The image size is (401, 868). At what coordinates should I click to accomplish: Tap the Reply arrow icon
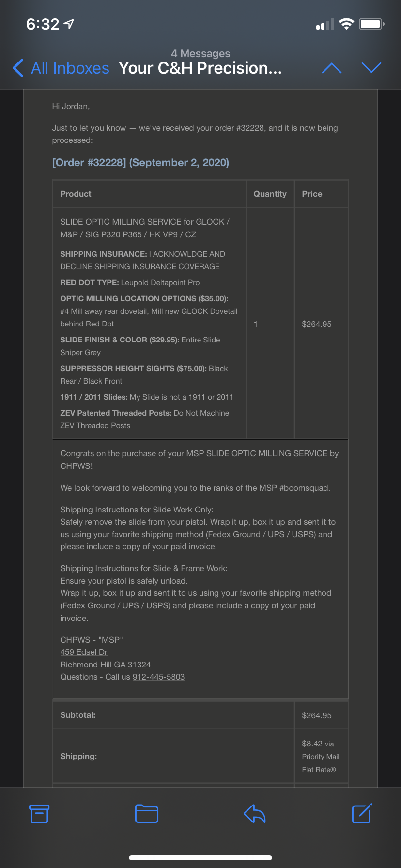point(254,814)
